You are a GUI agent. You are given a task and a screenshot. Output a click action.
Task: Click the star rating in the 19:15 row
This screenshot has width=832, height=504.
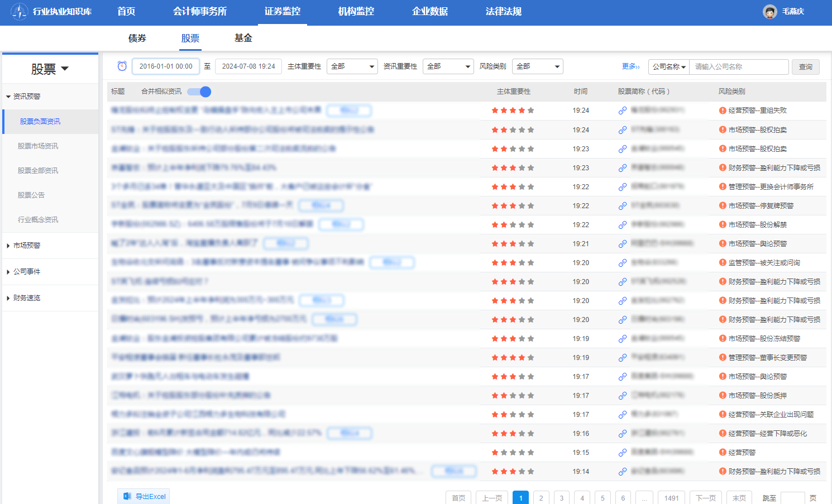click(x=513, y=453)
